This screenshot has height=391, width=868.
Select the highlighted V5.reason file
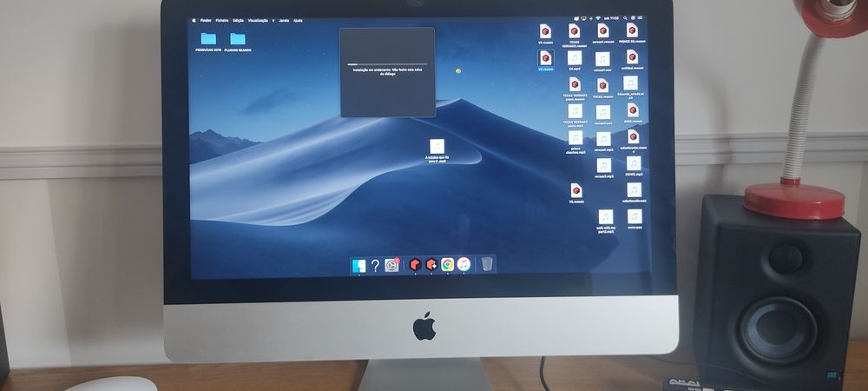click(x=545, y=58)
